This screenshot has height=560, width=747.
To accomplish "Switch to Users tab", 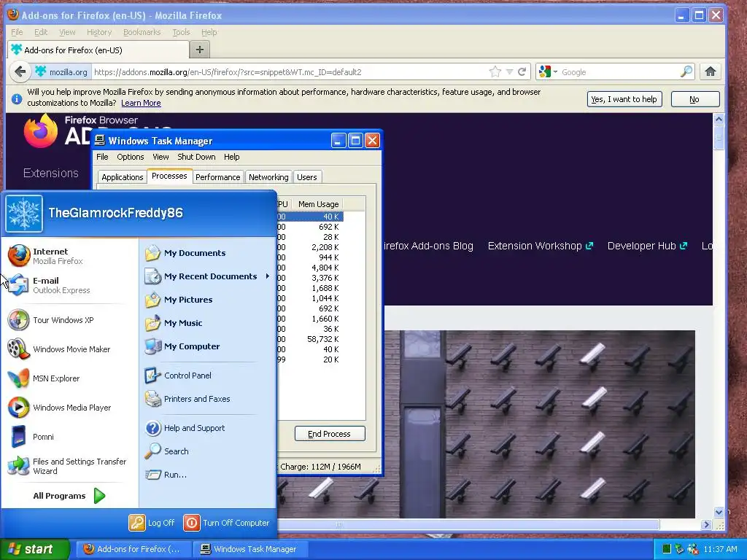I will coord(307,177).
